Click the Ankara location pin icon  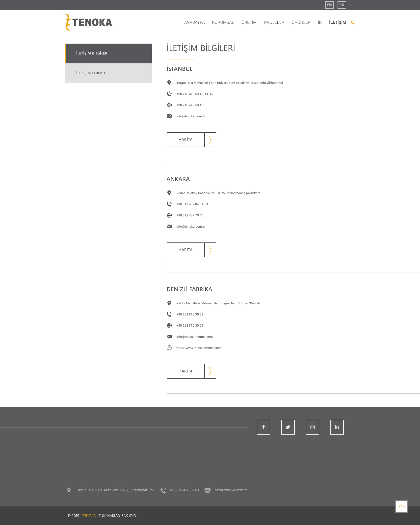pos(169,193)
